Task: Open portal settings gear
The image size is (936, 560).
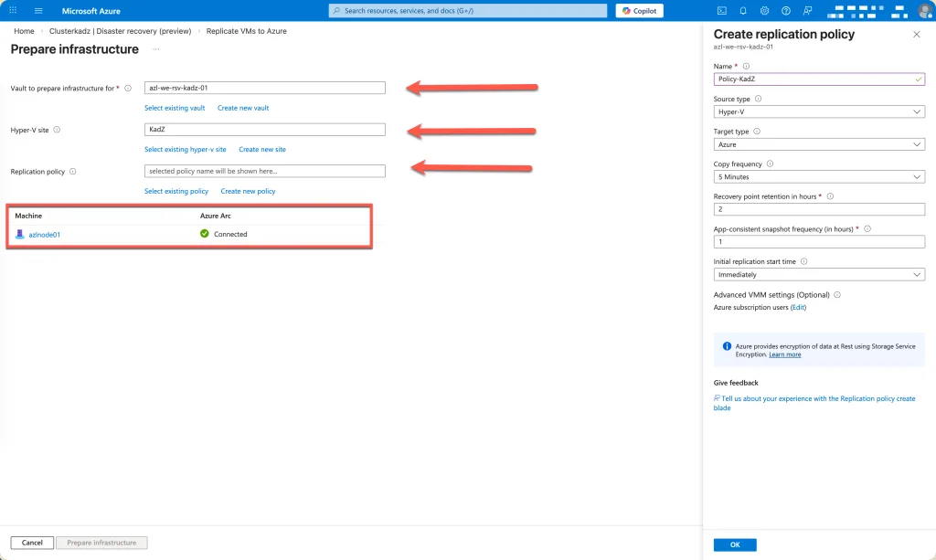Action: coord(764,11)
